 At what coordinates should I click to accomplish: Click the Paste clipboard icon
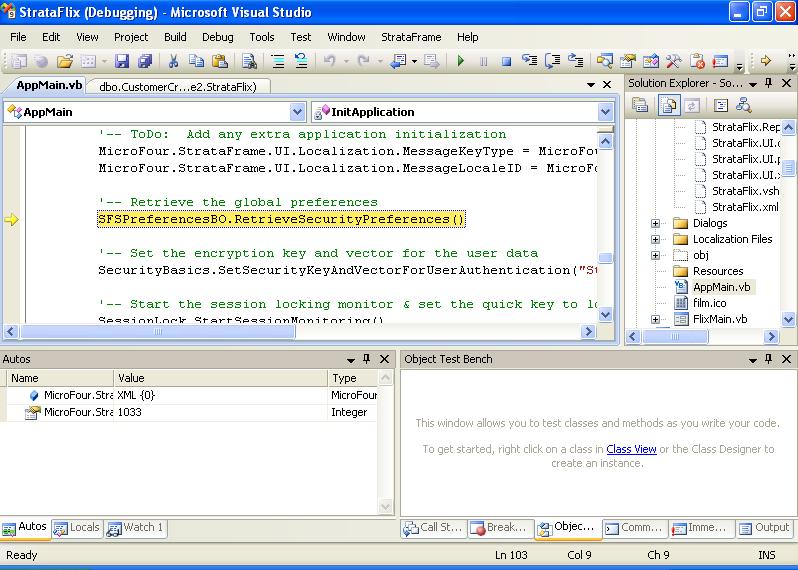click(219, 61)
